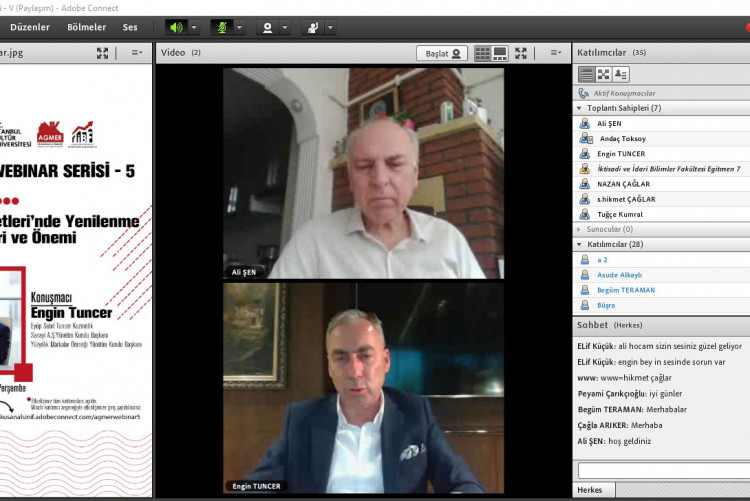Collapse the Toplantı Sahipleri group
The width and height of the screenshot is (750, 501).
[579, 108]
